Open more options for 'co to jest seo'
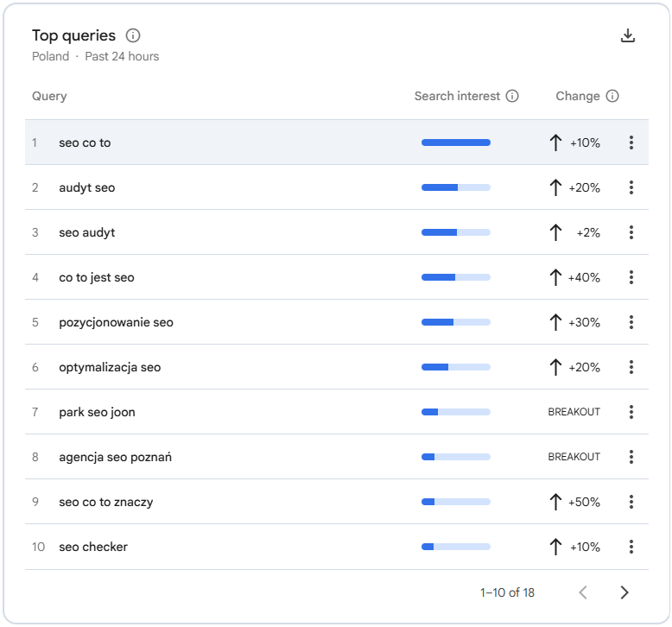 631,277
